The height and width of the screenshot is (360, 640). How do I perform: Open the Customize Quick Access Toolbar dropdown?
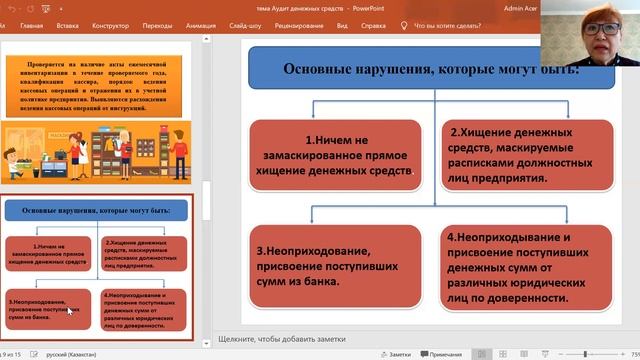(x=61, y=9)
